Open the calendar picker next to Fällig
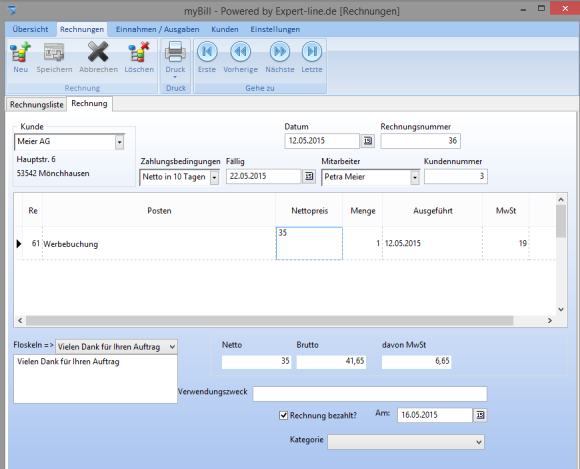Image resolution: width=580 pixels, height=469 pixels. 309,176
